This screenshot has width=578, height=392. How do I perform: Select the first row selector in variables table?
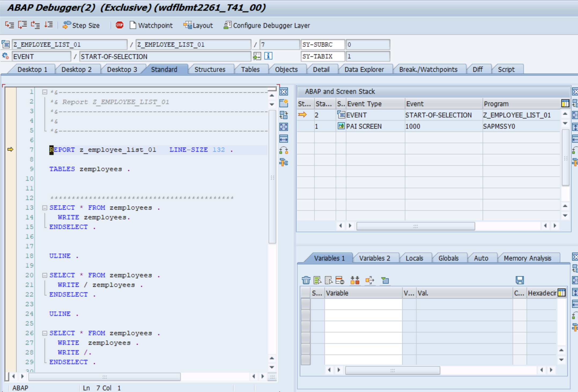305,304
